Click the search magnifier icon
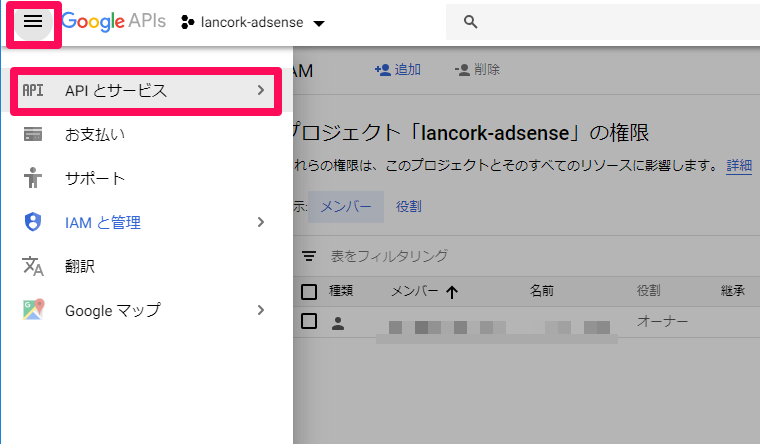Image resolution: width=760 pixels, height=444 pixels. 470,22
